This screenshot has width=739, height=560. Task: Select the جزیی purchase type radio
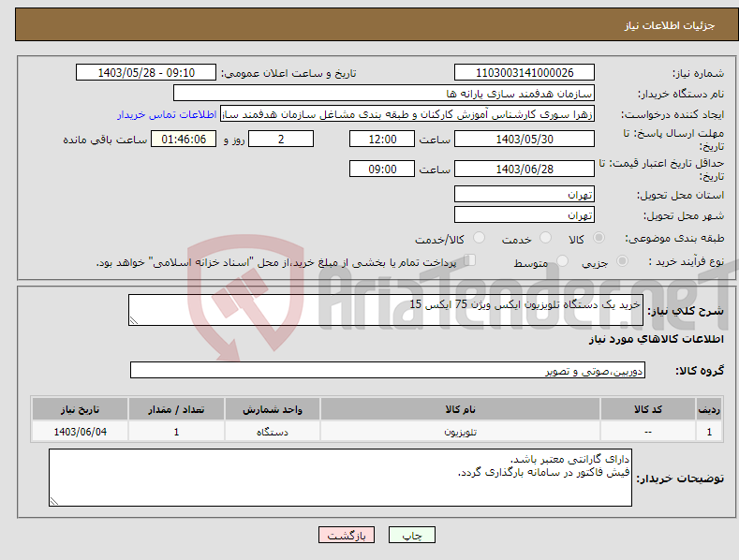(x=622, y=260)
